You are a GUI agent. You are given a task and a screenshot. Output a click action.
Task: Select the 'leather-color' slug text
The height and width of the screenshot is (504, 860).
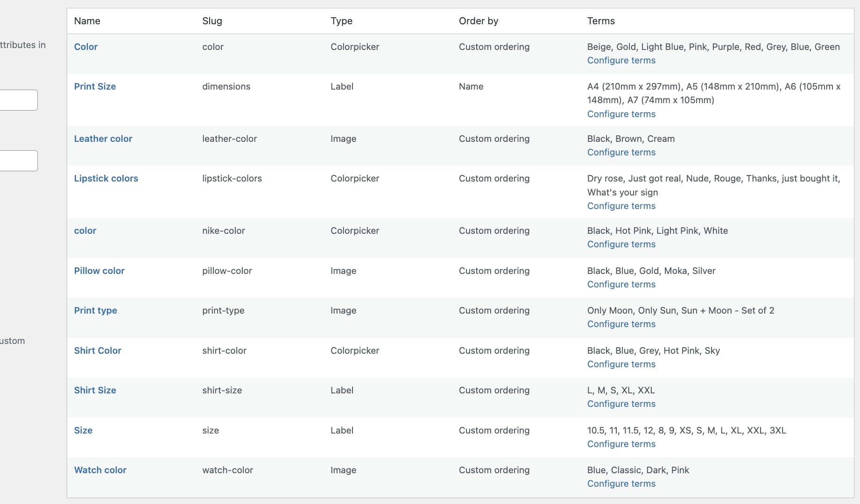[229, 139]
